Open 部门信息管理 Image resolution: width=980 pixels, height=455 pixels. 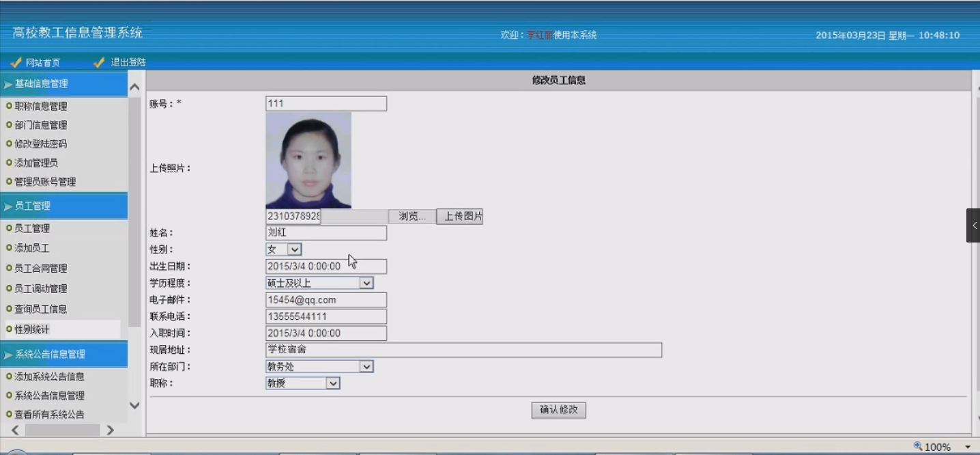pos(41,125)
